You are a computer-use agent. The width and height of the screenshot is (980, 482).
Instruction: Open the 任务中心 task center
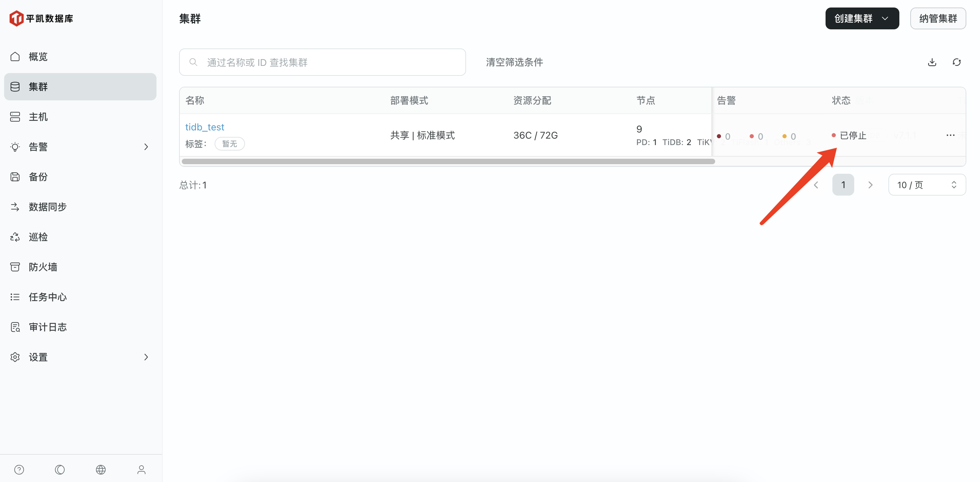tap(47, 297)
